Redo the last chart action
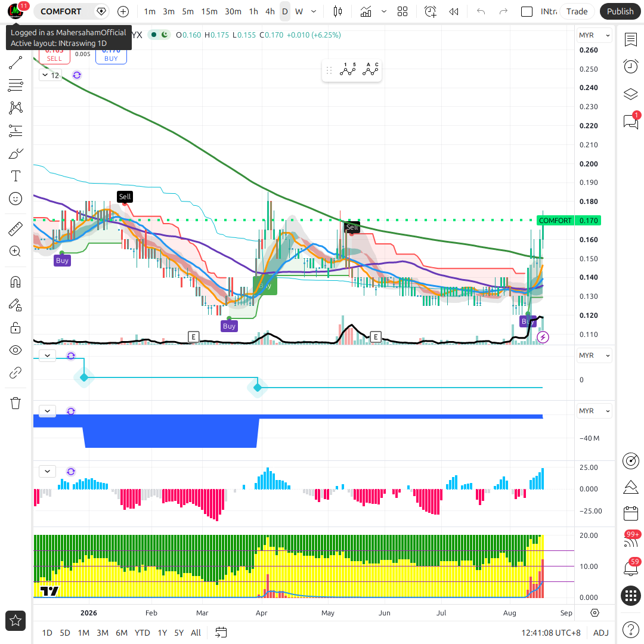Screen dimensions: 644x644 503,11
